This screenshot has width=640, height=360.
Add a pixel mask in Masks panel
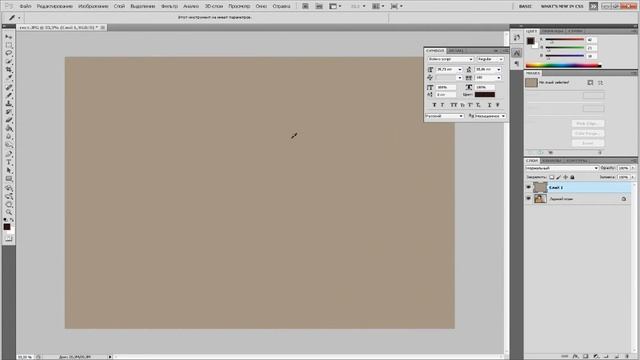590,82
